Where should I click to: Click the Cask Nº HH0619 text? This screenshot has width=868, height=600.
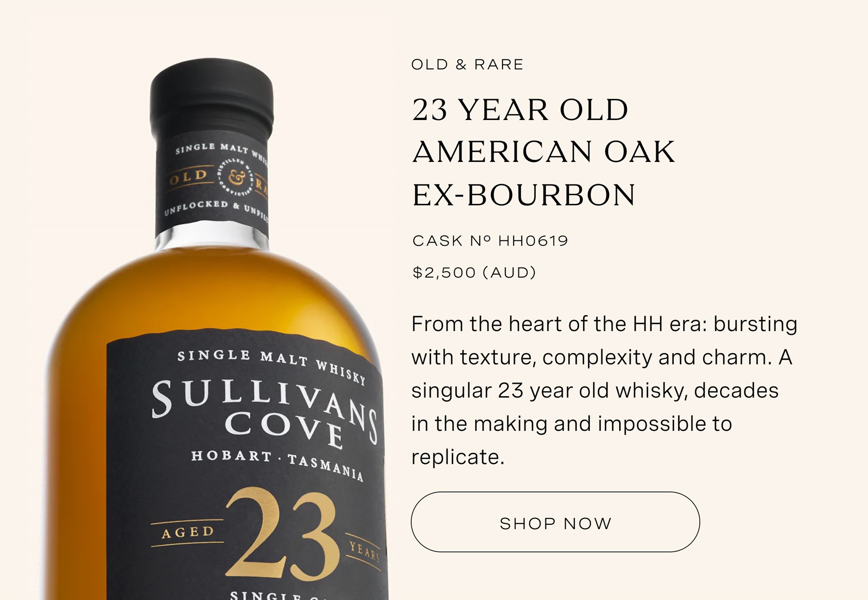pos(490,240)
